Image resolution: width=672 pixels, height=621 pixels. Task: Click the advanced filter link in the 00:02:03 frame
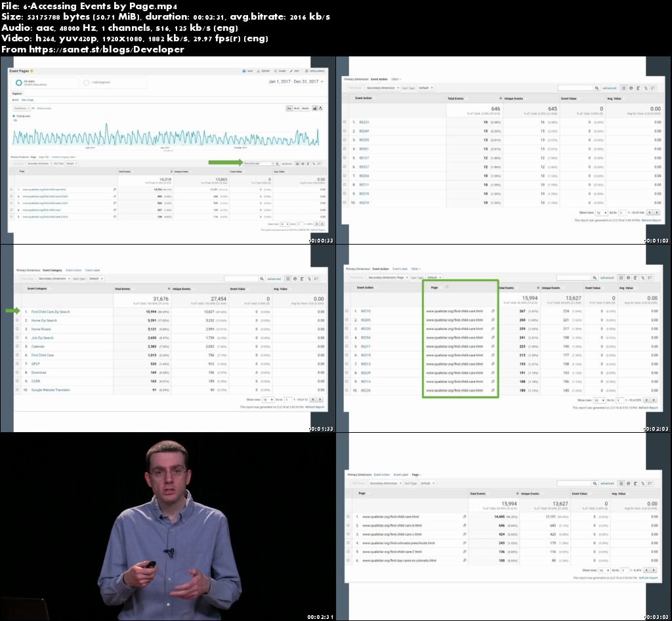607,278
